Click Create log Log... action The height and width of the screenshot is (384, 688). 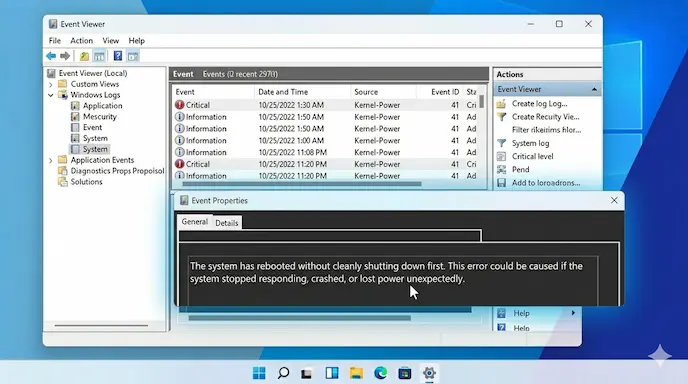[x=539, y=104]
